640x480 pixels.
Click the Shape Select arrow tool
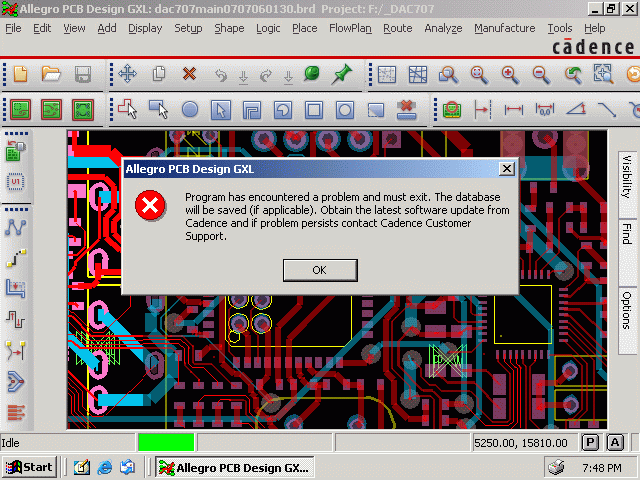221,110
